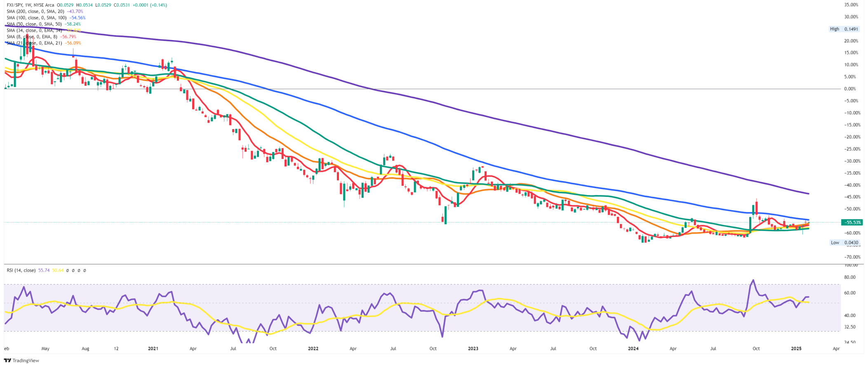Click the TradingView logo icon
868x367 pixels.
pyautogui.click(x=8, y=360)
